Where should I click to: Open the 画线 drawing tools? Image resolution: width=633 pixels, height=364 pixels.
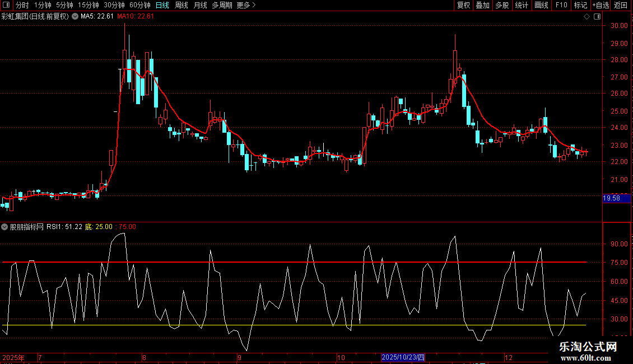coord(541,5)
